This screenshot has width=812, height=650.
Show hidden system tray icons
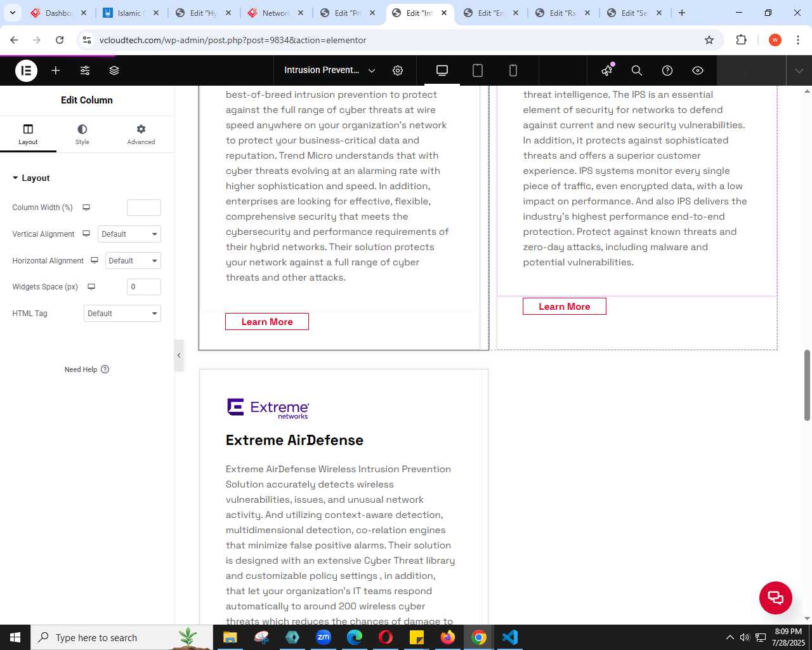(730, 637)
